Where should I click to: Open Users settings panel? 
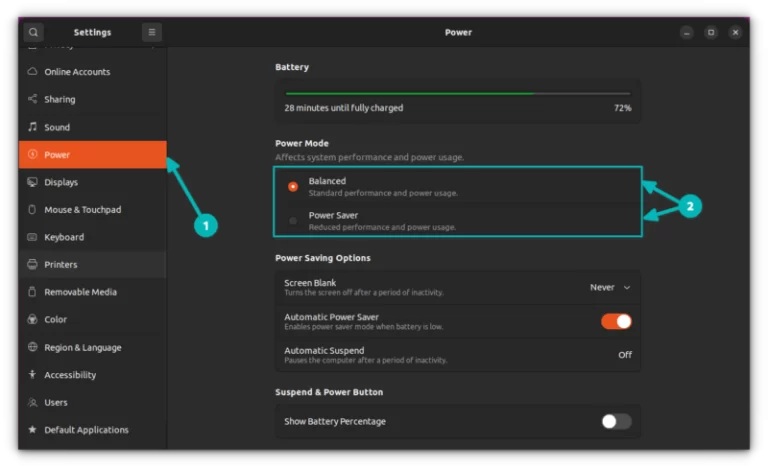(x=93, y=402)
